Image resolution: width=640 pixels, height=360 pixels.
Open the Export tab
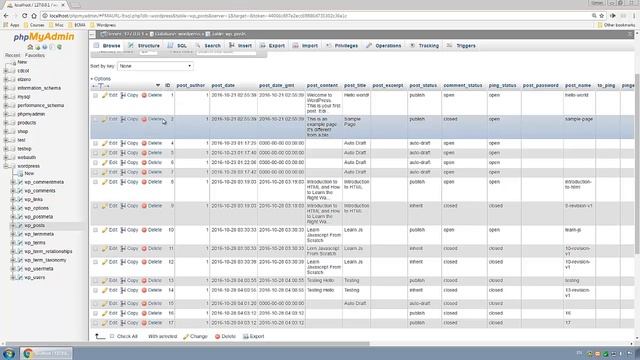click(x=272, y=46)
